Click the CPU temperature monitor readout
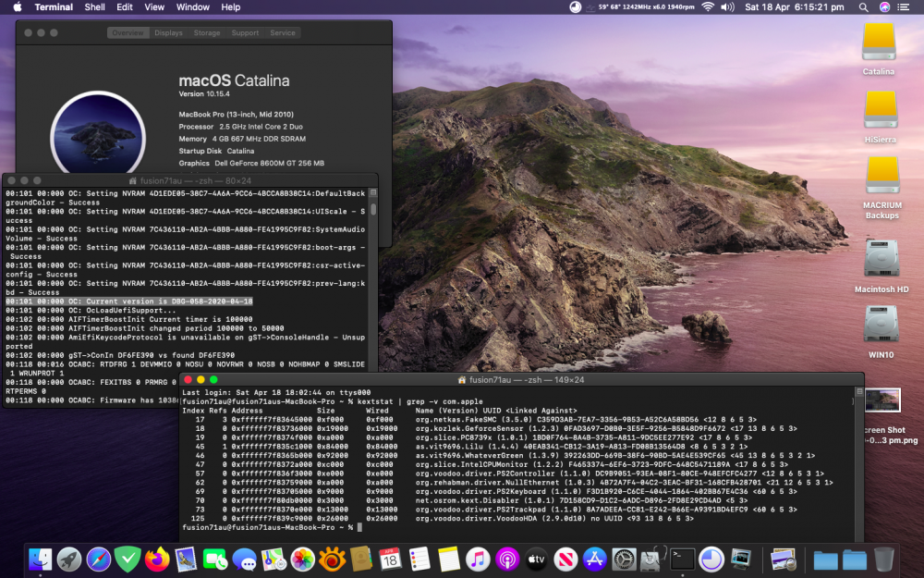Image resolution: width=924 pixels, height=578 pixels. pos(646,7)
